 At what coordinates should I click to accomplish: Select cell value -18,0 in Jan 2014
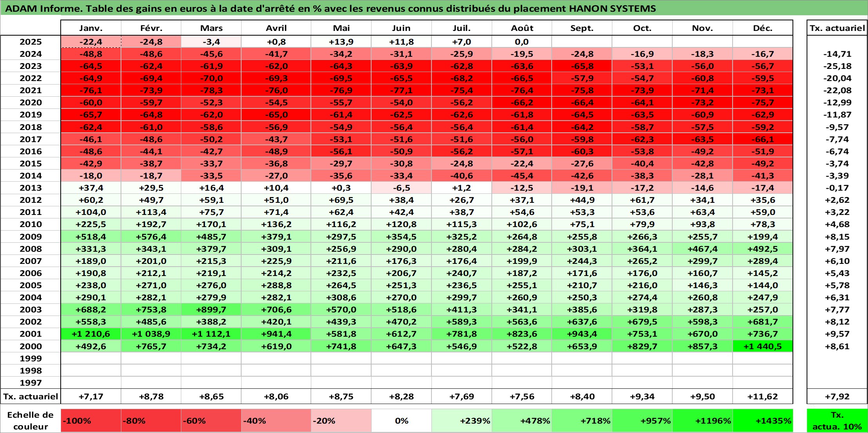[91, 176]
